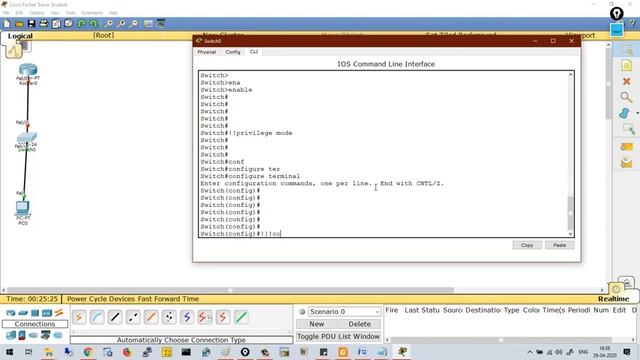Open the Tools menu
The image size is (640, 360).
tap(70, 13)
